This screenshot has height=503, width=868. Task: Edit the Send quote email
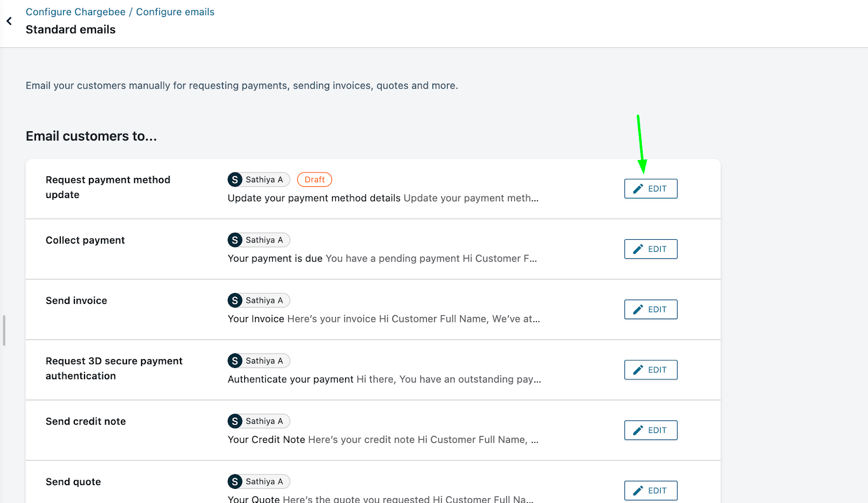coord(650,491)
